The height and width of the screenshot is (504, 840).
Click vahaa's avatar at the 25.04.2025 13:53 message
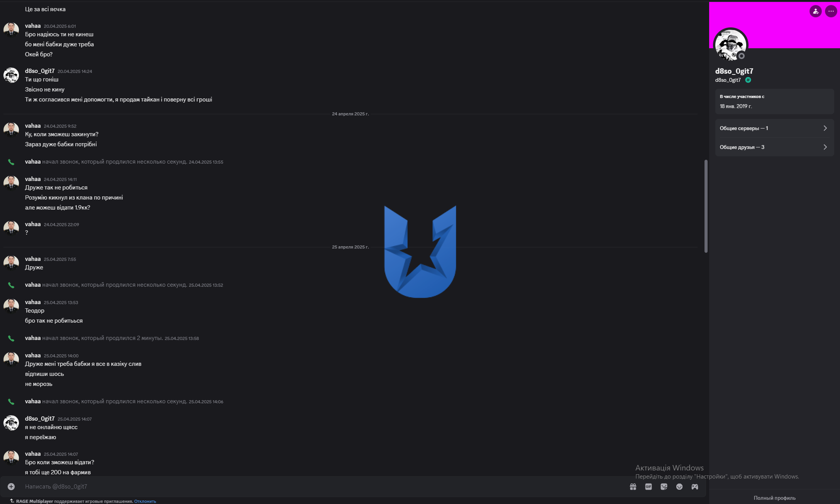[x=11, y=306]
